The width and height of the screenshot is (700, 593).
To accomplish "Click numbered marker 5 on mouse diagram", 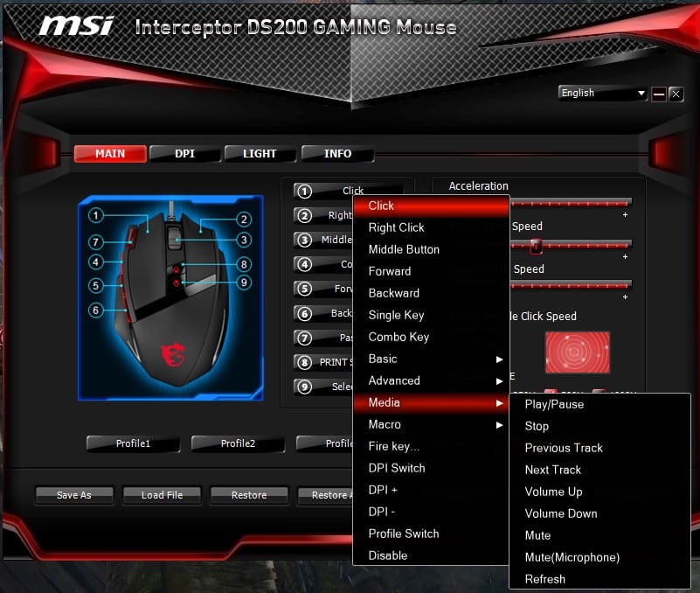I will pos(95,285).
